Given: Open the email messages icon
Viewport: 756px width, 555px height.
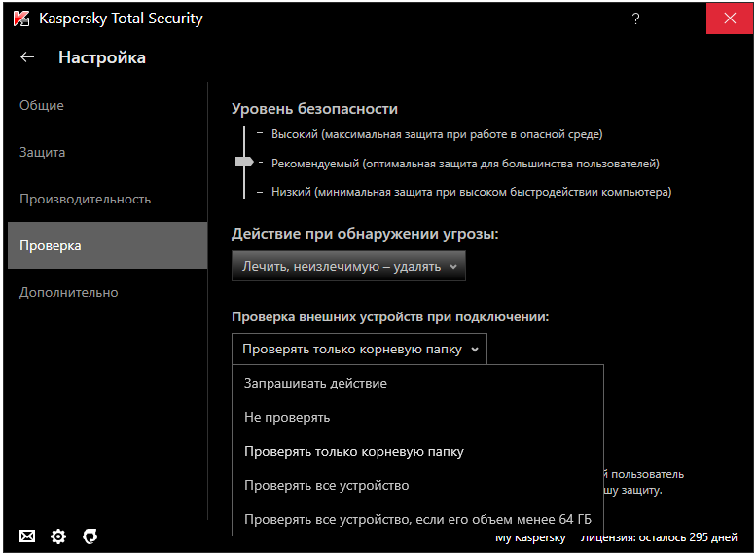Looking at the screenshot, I should click(x=27, y=536).
